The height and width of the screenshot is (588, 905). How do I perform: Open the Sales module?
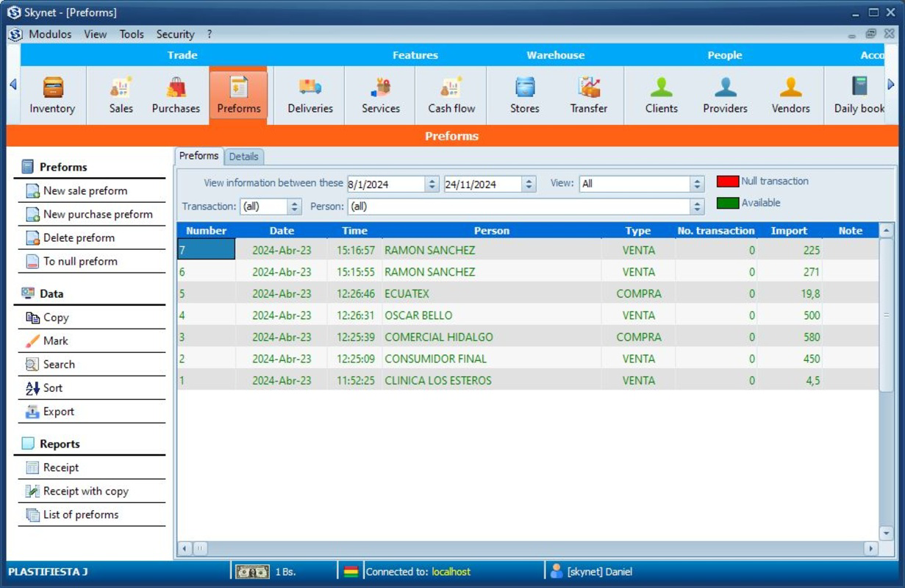pyautogui.click(x=121, y=96)
